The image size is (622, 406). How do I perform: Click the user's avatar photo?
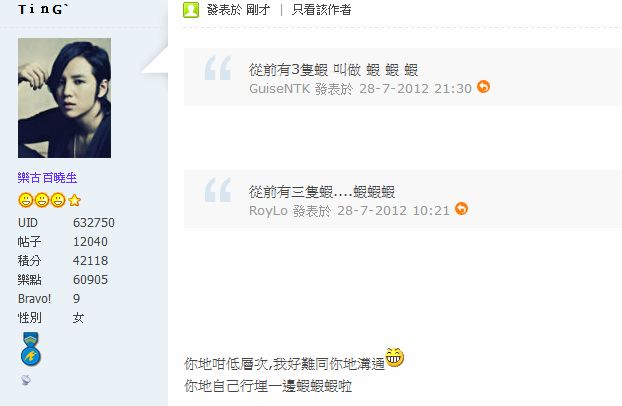(x=64, y=98)
